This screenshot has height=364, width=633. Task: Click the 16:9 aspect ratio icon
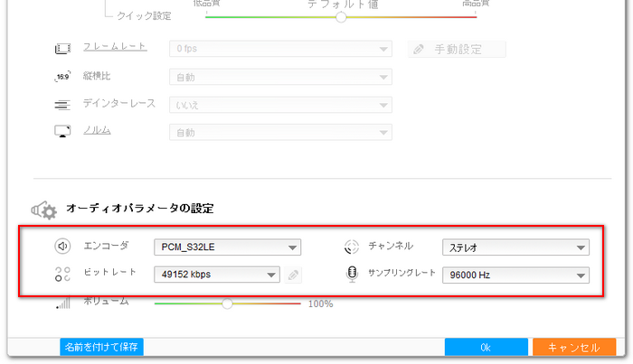point(62,76)
